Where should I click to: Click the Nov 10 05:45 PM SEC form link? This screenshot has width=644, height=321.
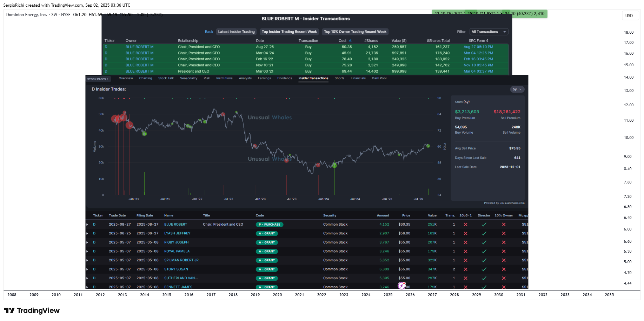click(478, 65)
